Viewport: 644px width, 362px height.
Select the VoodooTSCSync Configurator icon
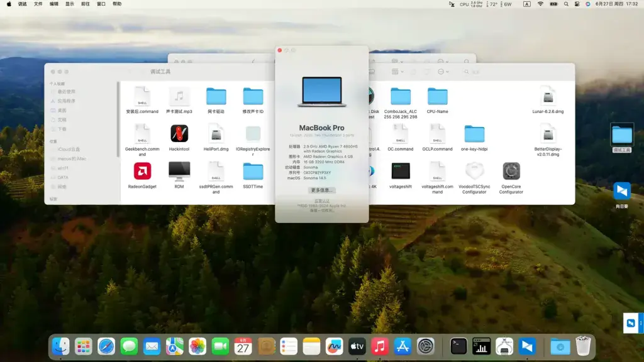[x=474, y=171]
